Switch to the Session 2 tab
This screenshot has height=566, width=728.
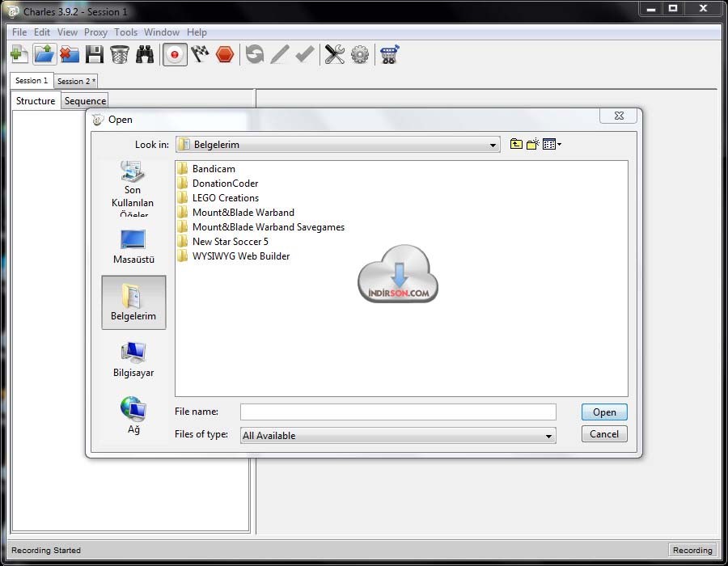[x=76, y=81]
